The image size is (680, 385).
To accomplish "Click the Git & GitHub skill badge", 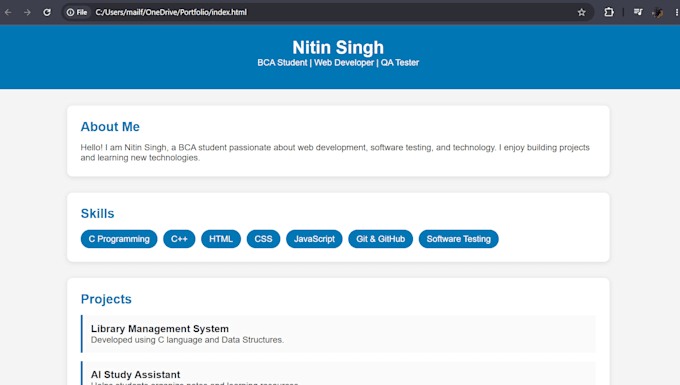I will (x=380, y=239).
